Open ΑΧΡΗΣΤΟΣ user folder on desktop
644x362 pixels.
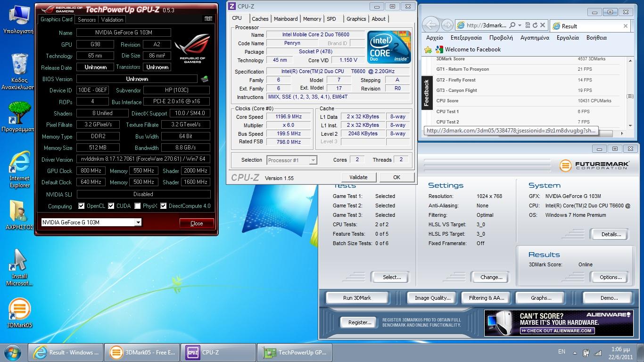pos(19,215)
